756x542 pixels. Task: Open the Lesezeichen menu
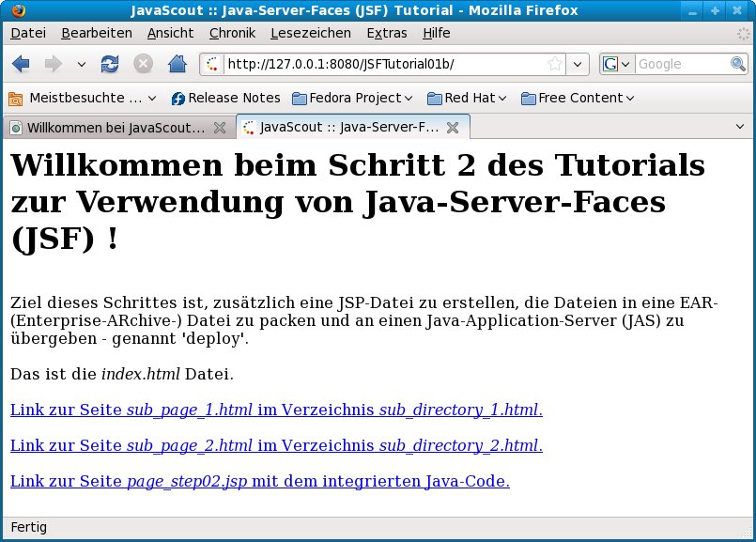[x=310, y=33]
